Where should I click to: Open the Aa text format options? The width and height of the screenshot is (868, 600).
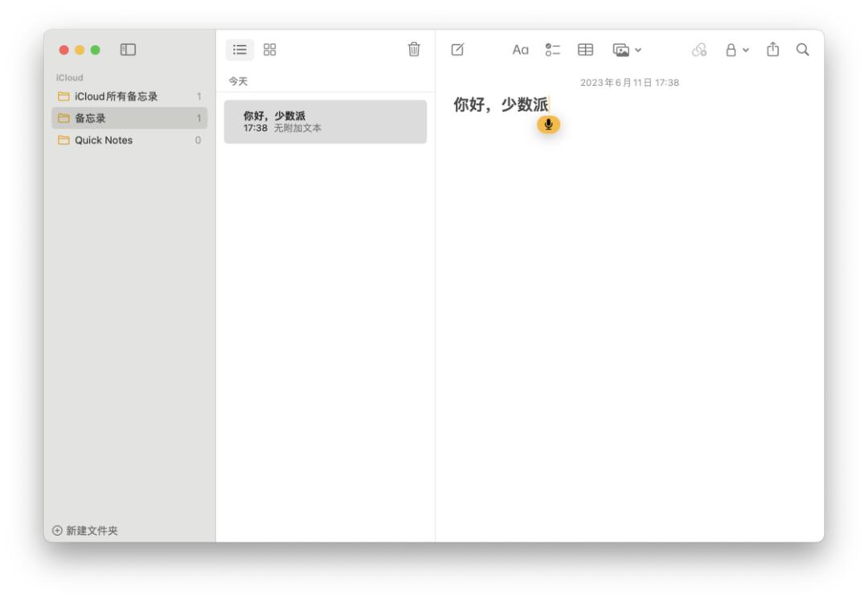(x=520, y=50)
